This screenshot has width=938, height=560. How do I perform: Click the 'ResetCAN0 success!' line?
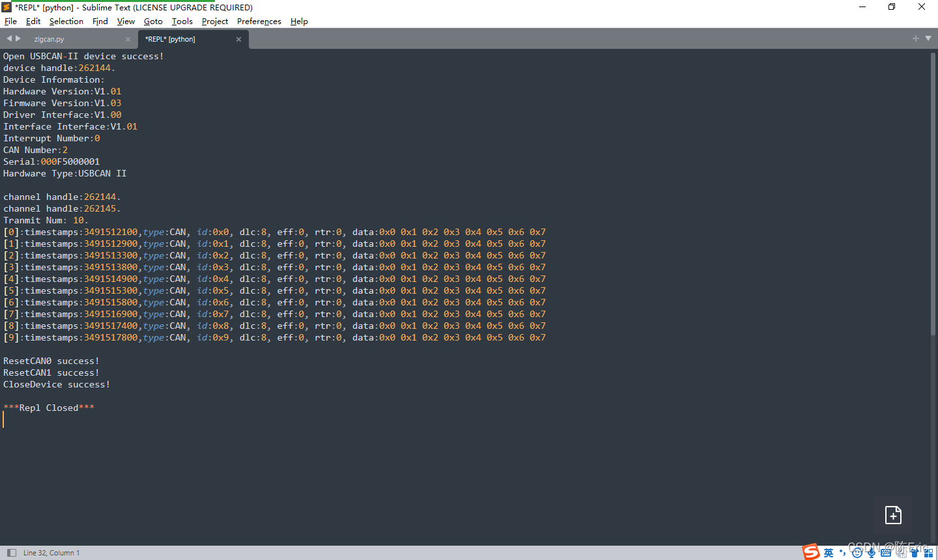[51, 361]
